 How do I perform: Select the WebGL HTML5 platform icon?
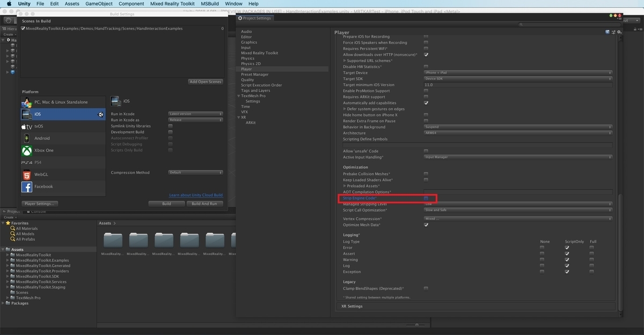[x=26, y=175]
